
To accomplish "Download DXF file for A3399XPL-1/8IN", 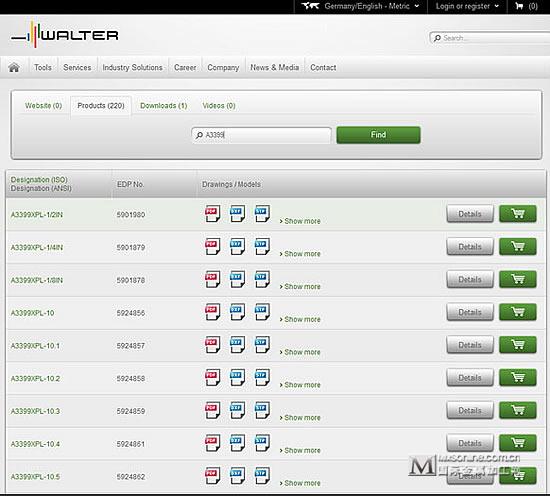I will click(x=237, y=279).
